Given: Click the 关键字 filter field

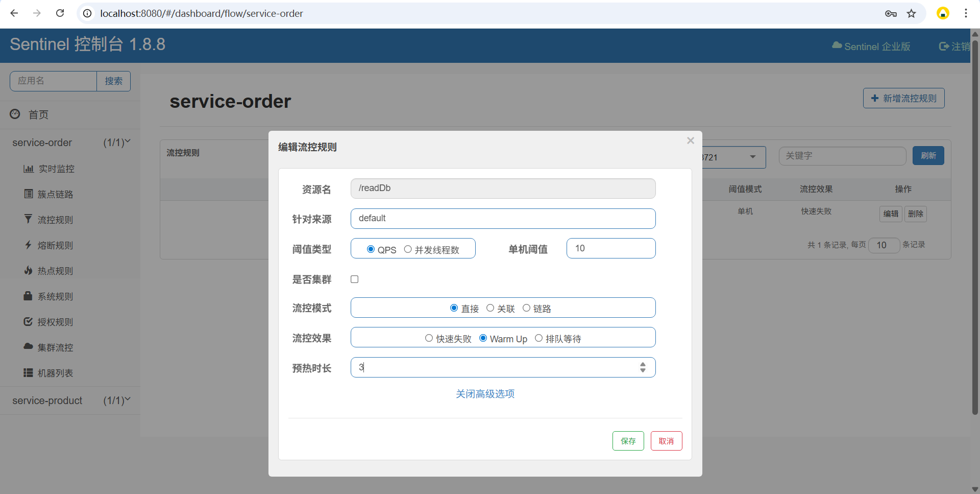Looking at the screenshot, I should 843,156.
